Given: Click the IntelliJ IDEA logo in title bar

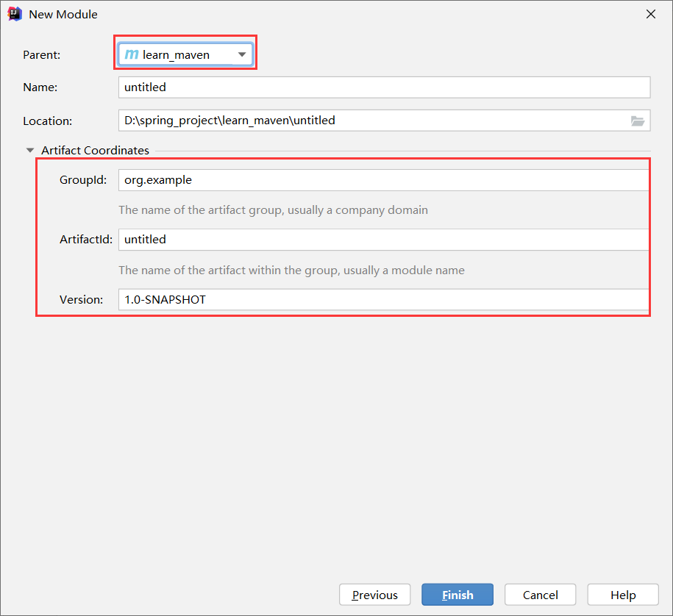Looking at the screenshot, I should point(15,14).
